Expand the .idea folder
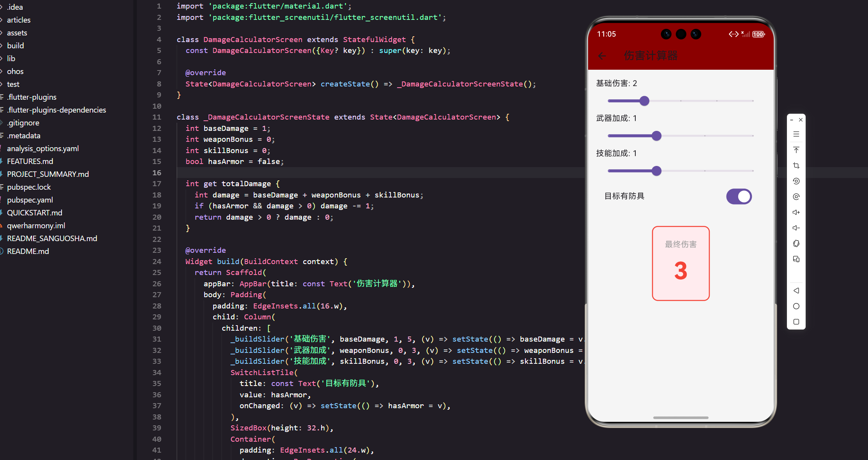Image resolution: width=868 pixels, height=460 pixels. tap(15, 7)
